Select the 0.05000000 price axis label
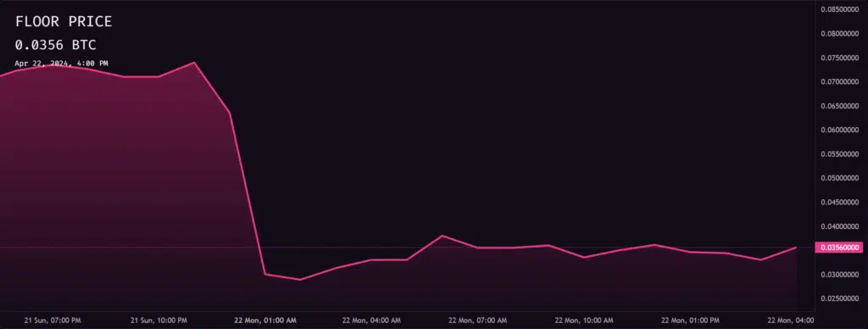The width and height of the screenshot is (868, 329). click(x=840, y=178)
